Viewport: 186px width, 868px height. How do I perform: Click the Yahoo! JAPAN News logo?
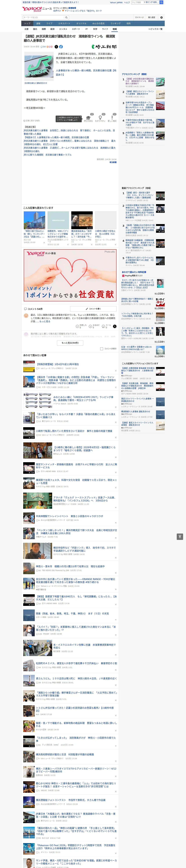click(37, 9)
